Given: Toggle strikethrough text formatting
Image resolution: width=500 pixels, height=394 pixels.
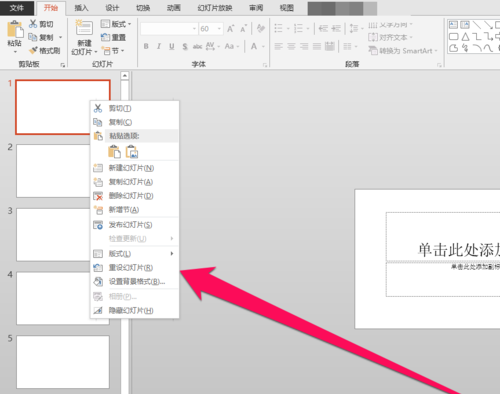Looking at the screenshot, I should (x=197, y=46).
